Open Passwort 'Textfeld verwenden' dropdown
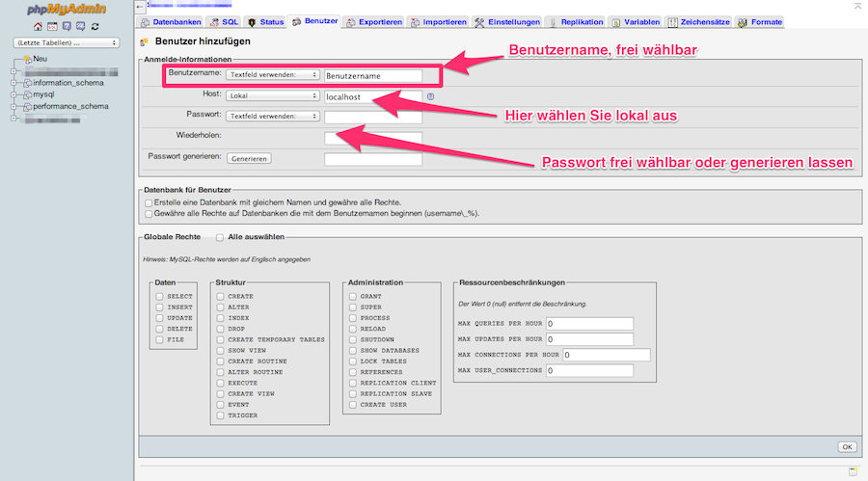 (x=272, y=117)
